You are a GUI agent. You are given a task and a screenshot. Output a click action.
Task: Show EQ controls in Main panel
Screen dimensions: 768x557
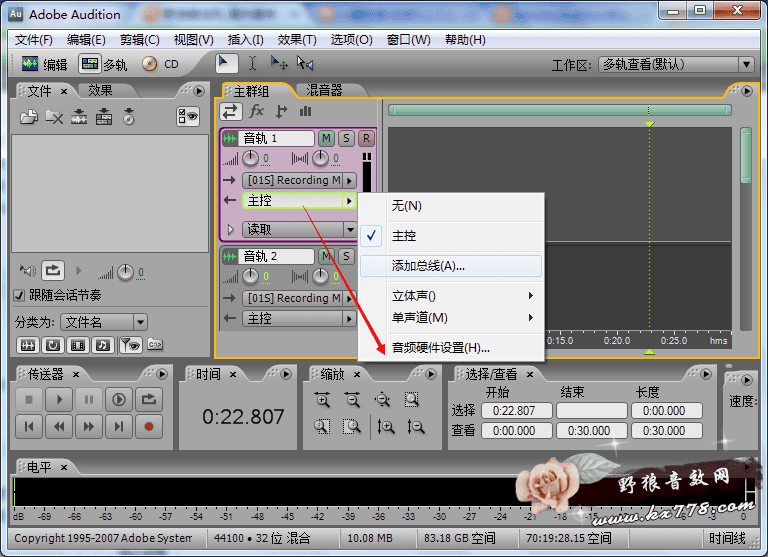[x=306, y=112]
